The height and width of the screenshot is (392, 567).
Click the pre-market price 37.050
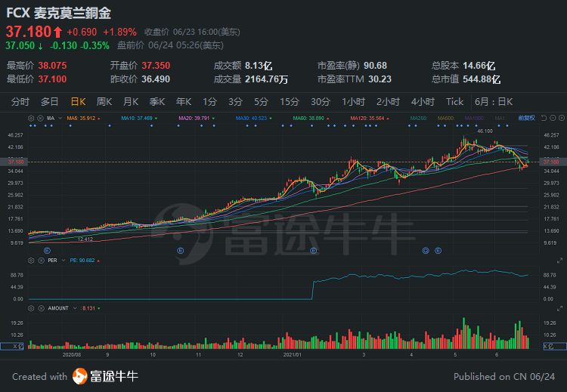(20, 45)
